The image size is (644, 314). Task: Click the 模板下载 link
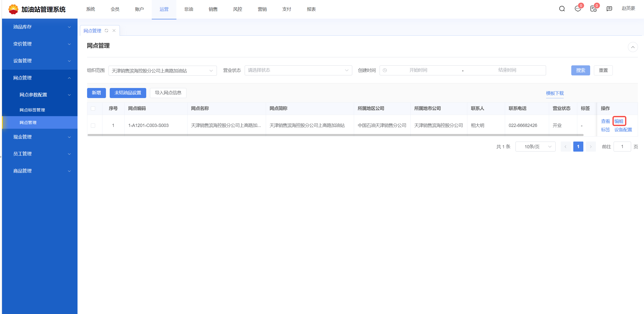click(555, 93)
